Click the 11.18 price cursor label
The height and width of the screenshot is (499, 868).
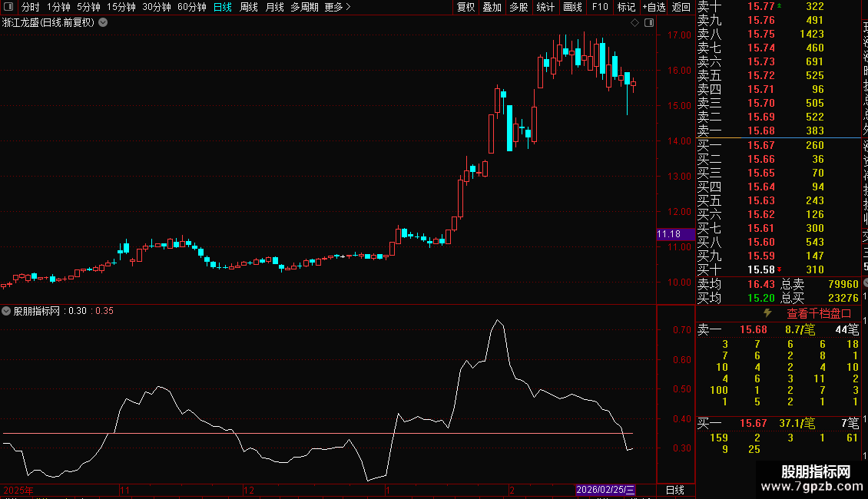pos(675,234)
